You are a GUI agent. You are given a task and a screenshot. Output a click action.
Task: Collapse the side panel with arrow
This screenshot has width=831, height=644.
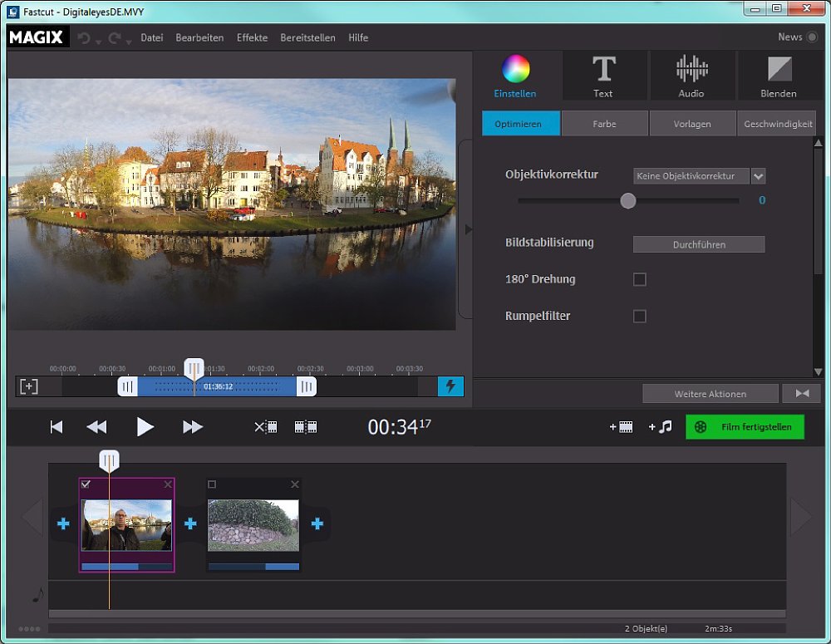pyautogui.click(x=467, y=229)
